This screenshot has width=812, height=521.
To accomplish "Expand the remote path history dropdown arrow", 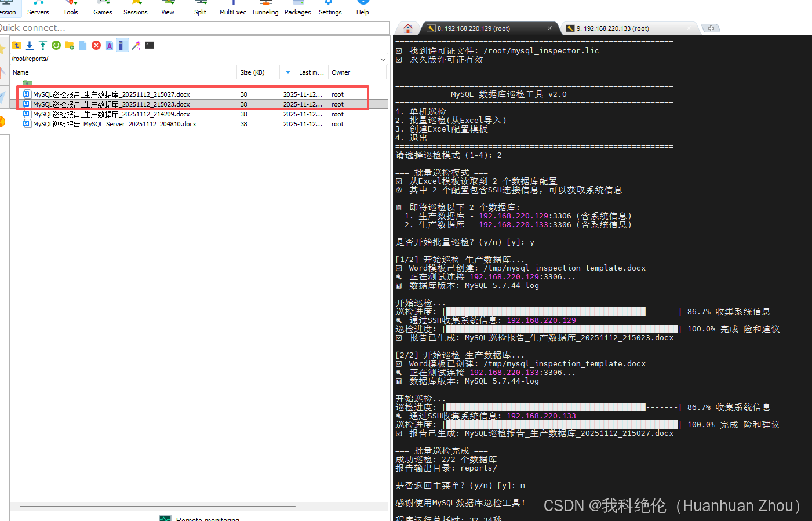I will (383, 59).
